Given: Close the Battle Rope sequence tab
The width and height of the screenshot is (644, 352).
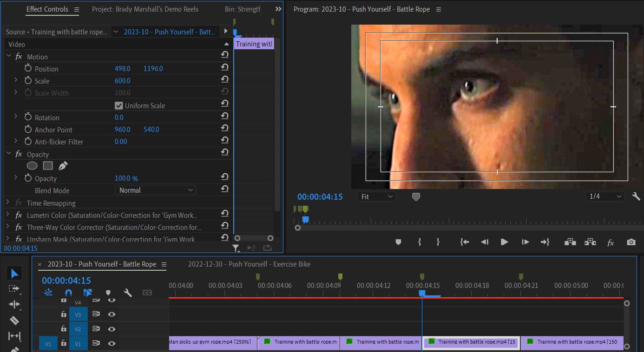Looking at the screenshot, I should 39,264.
